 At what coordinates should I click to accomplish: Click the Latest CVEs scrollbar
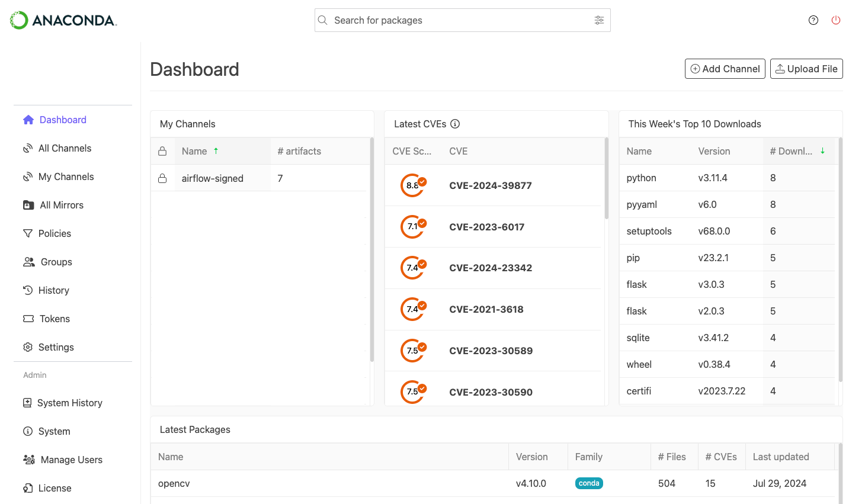coord(606,179)
